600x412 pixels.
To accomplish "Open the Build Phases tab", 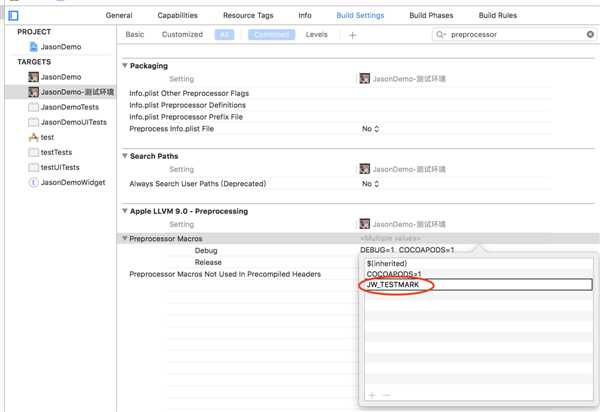I will (431, 15).
